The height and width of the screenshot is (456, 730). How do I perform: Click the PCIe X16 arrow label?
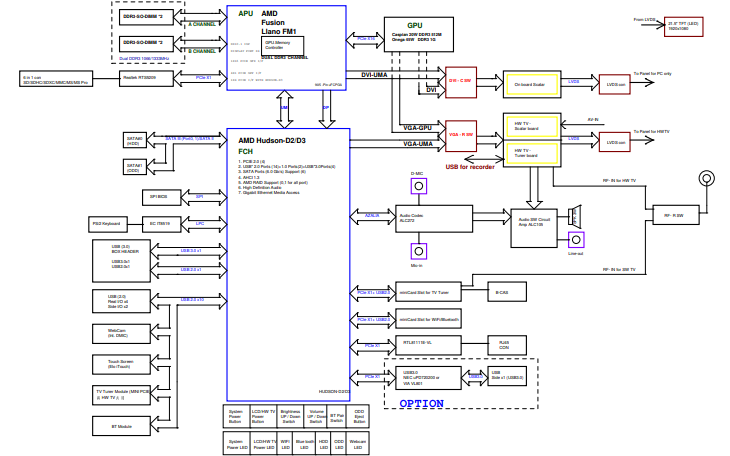[x=366, y=39]
